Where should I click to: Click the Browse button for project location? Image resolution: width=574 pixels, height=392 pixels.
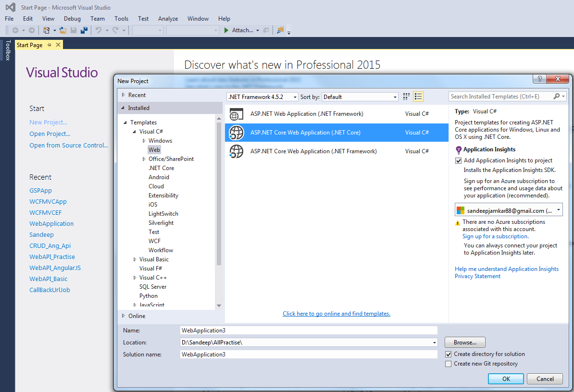[464, 342]
